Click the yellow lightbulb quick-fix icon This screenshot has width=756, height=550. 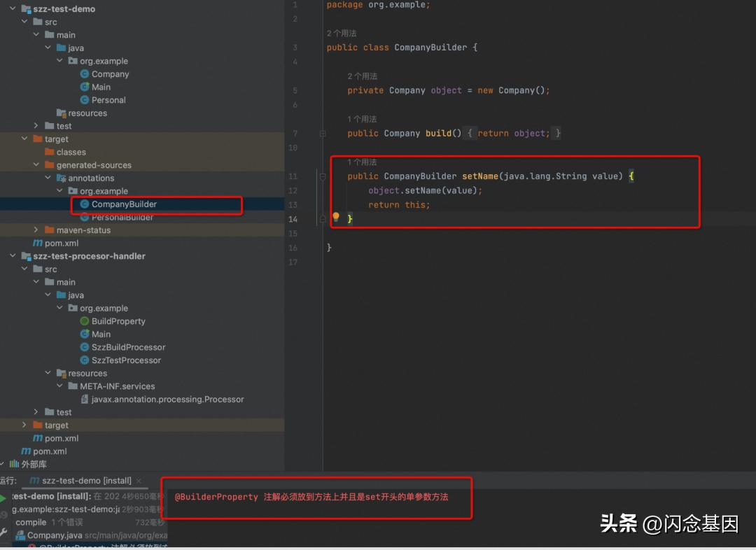point(335,218)
